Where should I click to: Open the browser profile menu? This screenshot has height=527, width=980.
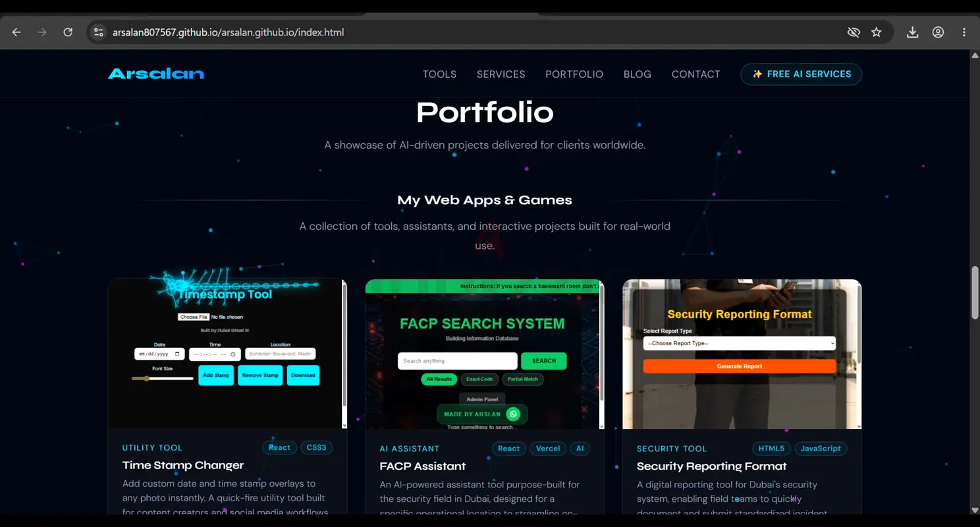point(939,32)
